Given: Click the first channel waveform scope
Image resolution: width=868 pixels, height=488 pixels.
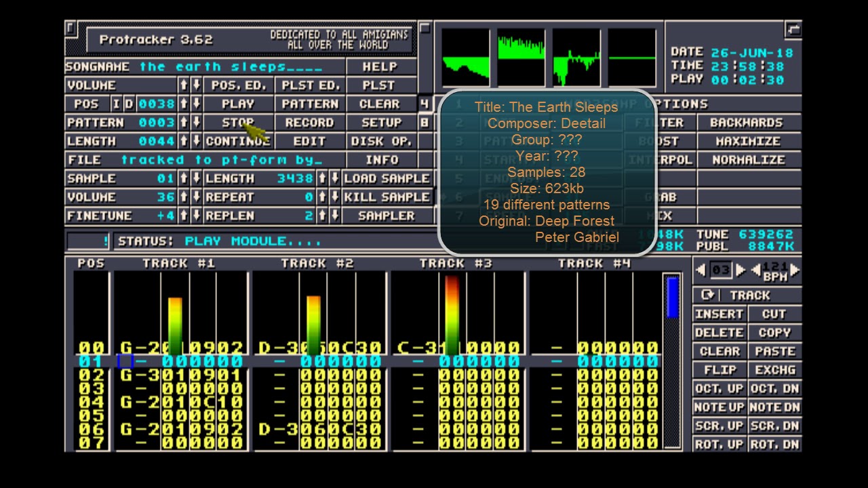Looking at the screenshot, I should [466, 58].
